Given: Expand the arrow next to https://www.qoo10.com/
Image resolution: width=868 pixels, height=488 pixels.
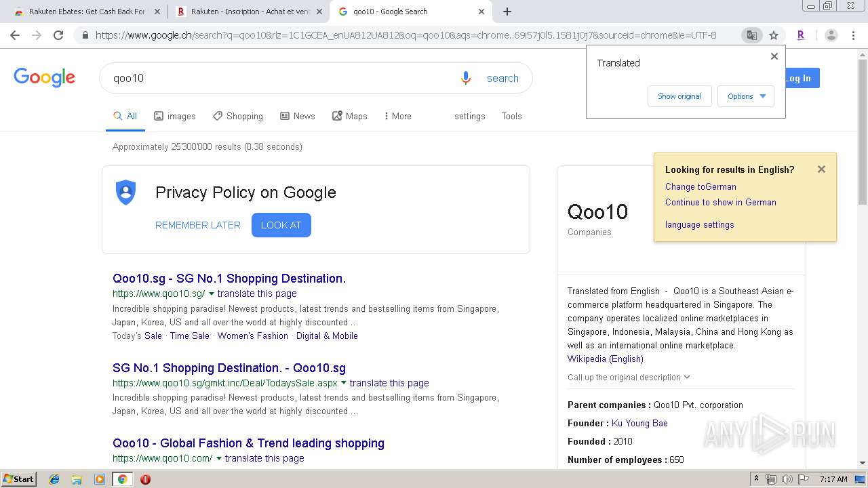Looking at the screenshot, I should click(x=219, y=459).
